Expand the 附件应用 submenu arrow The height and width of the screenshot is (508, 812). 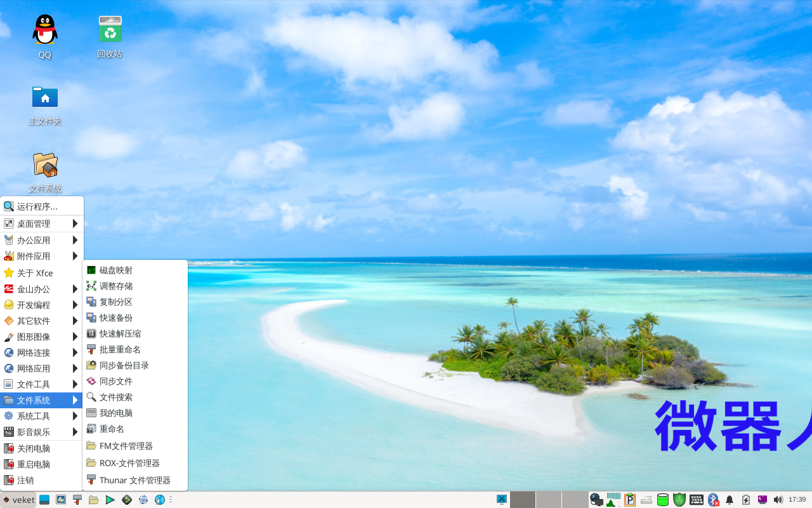75,256
